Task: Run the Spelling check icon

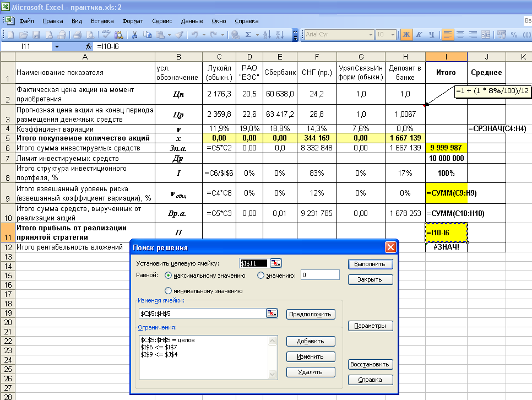Action: (x=106, y=35)
